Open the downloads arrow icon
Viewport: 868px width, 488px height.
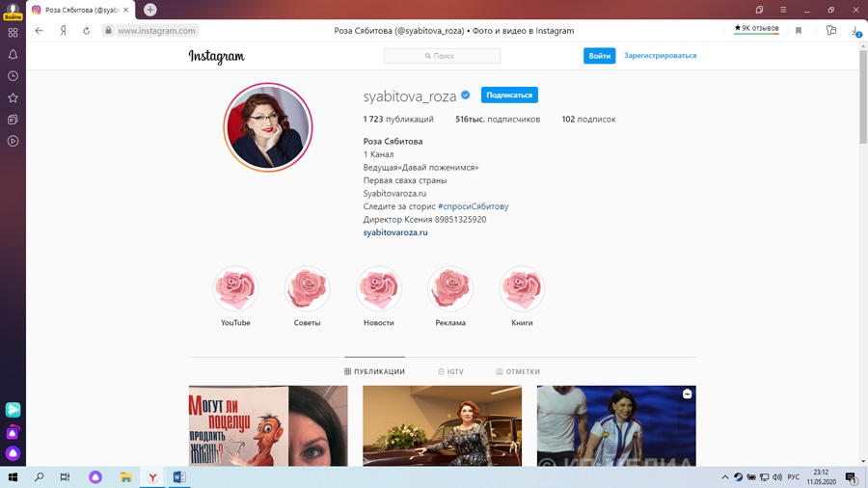tap(855, 31)
